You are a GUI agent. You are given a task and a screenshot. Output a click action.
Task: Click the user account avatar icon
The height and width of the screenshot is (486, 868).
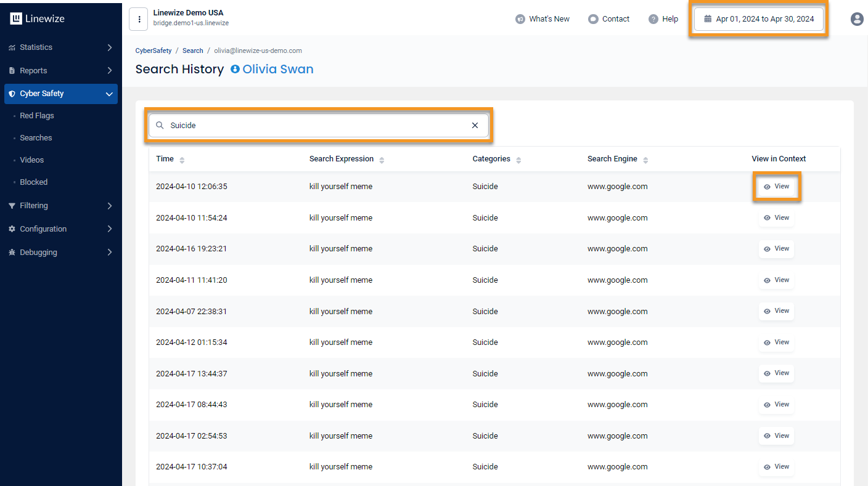(856, 19)
